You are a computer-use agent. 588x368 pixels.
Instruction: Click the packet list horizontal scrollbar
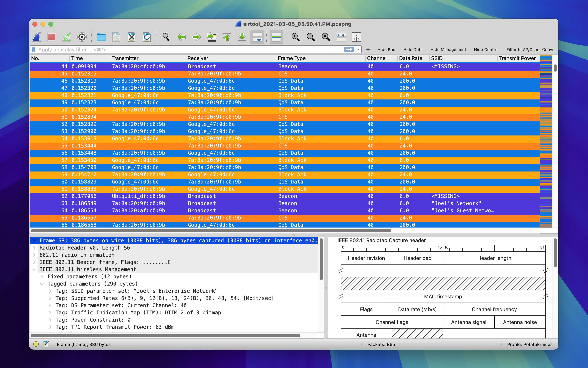point(211,231)
